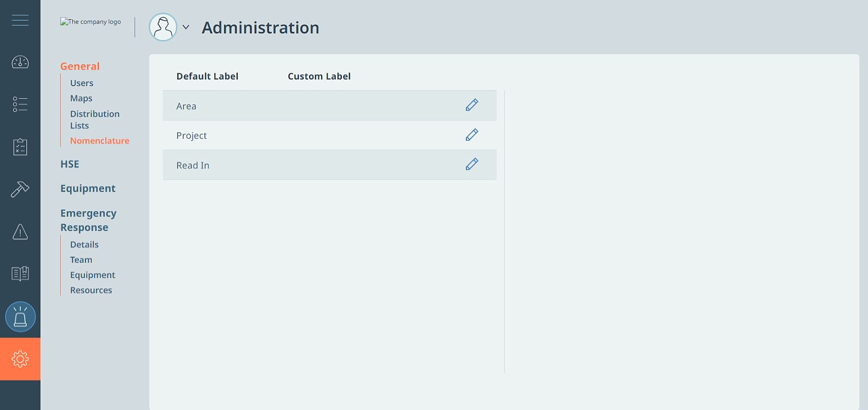Image resolution: width=868 pixels, height=410 pixels.
Task: Open the emergency siren alarm icon
Action: coord(20,317)
